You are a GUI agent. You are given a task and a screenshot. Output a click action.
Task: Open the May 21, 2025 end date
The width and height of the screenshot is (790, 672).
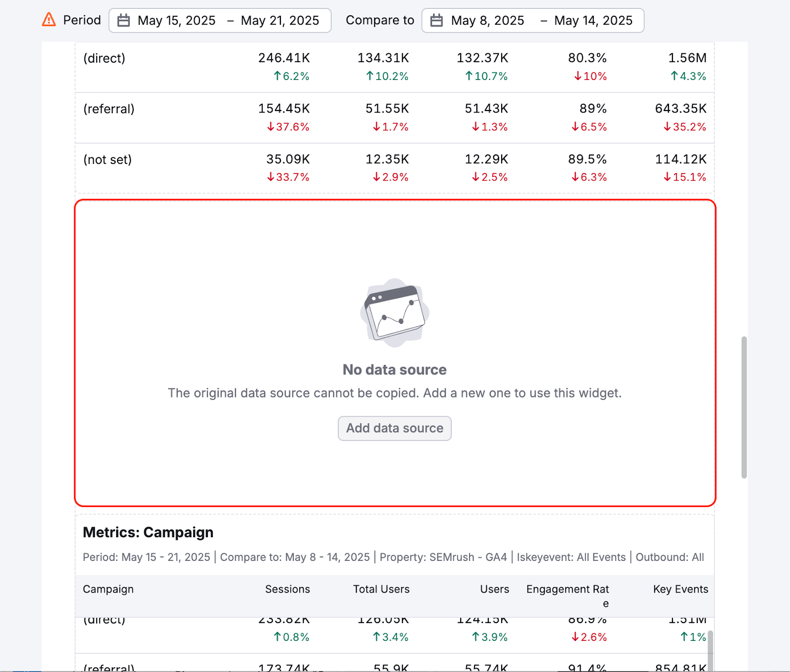pos(279,21)
